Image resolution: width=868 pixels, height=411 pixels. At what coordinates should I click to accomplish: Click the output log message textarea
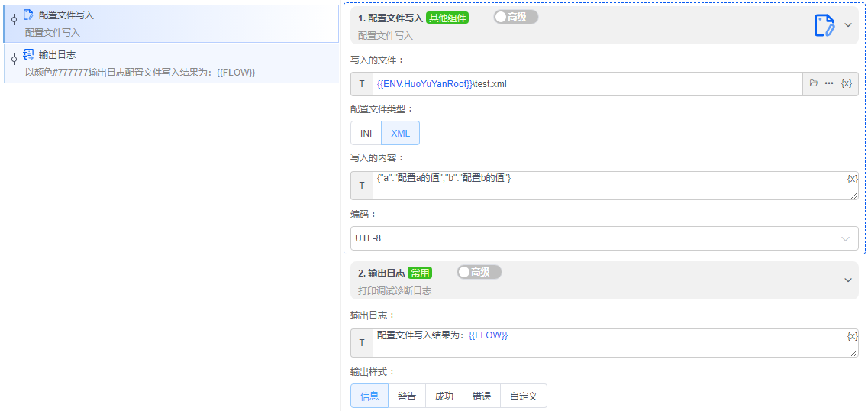pyautogui.click(x=615, y=343)
